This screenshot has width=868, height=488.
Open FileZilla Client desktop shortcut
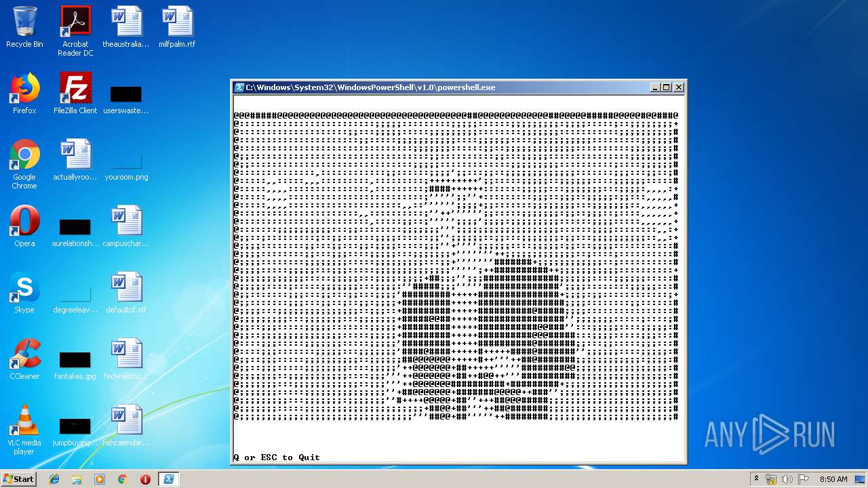tap(75, 94)
